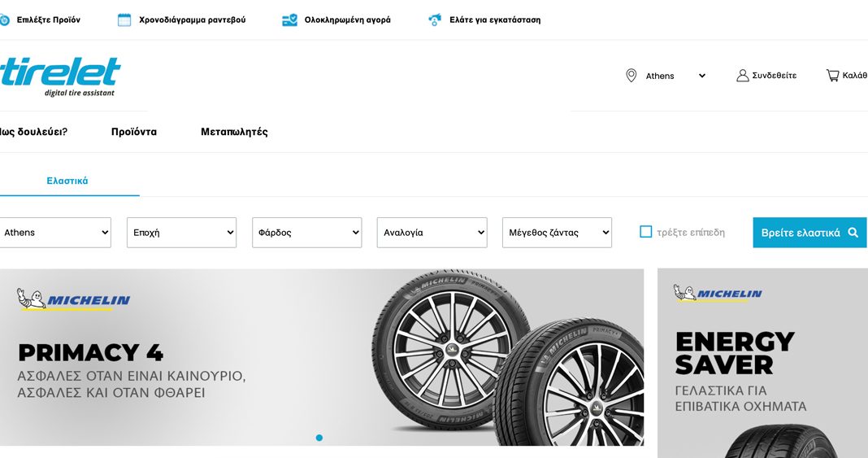The image size is (868, 458).
Task: Click the Michelin logo on Primacy 4 banner
Action: click(73, 299)
